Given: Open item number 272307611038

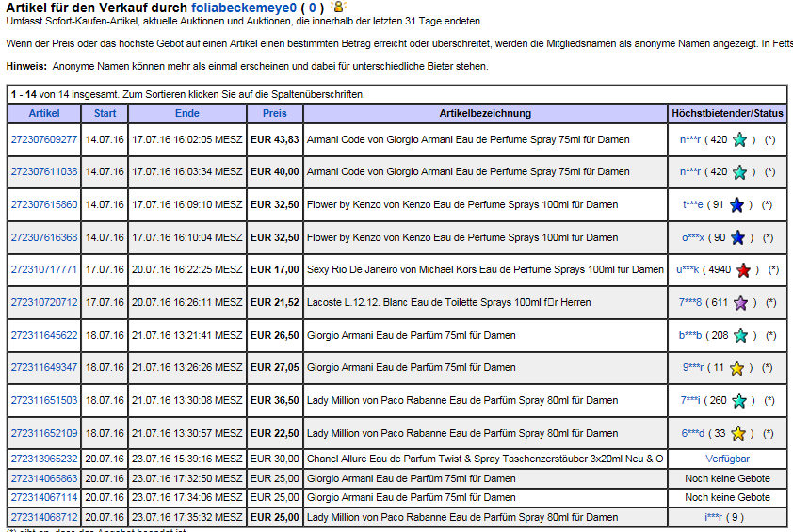Looking at the screenshot, I should tap(44, 172).
